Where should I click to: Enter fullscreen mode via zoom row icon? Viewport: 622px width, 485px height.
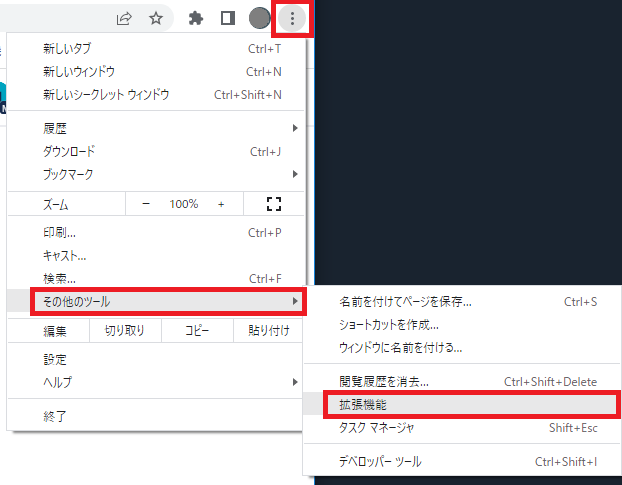point(274,204)
